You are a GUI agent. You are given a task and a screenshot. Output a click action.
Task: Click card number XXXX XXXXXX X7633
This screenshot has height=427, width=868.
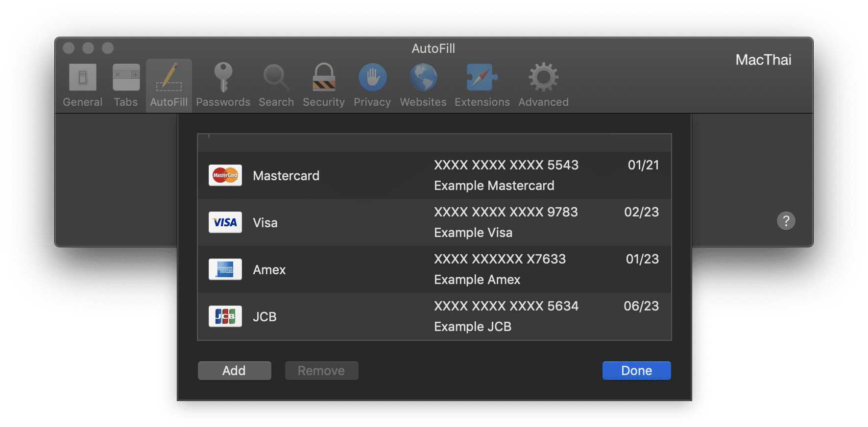(500, 259)
